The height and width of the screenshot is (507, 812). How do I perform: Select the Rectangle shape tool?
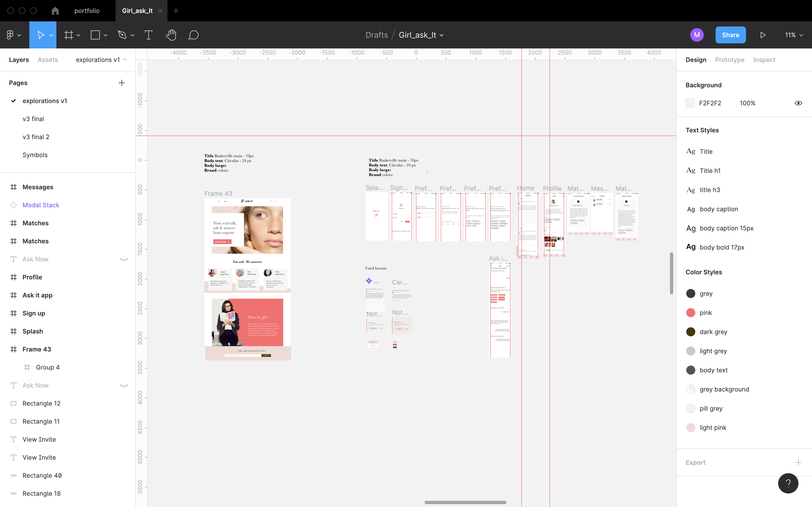95,35
